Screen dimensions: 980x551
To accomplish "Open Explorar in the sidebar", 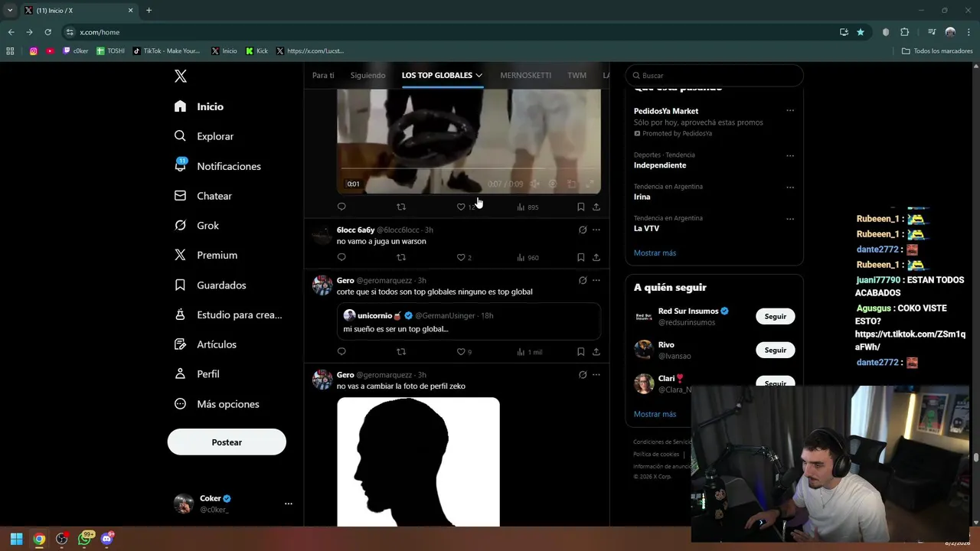I will click(x=204, y=136).
